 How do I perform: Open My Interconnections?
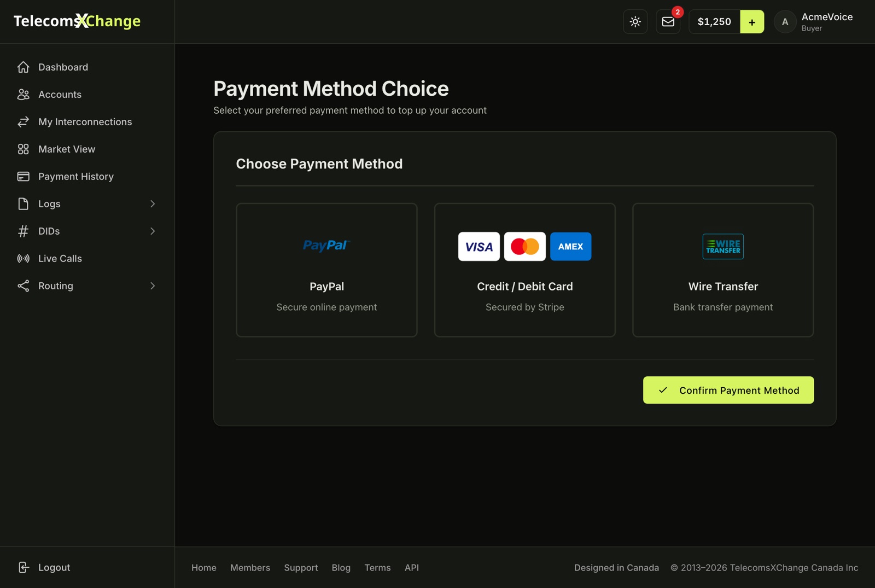[x=85, y=121]
